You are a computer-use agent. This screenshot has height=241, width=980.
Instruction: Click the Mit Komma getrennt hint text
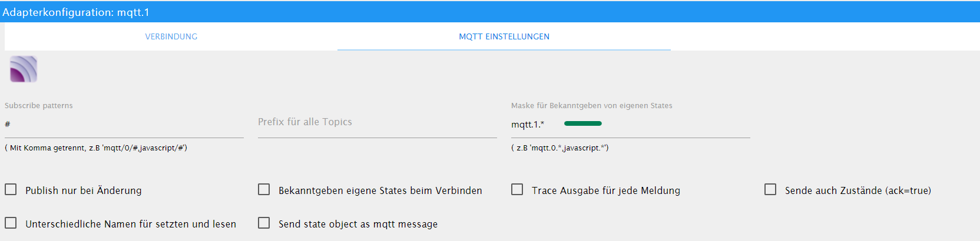96,148
